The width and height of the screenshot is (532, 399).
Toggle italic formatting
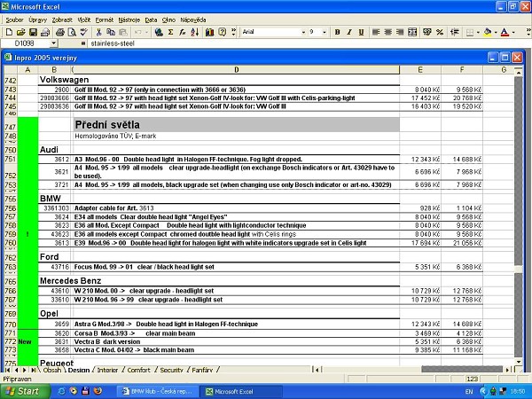coord(349,32)
